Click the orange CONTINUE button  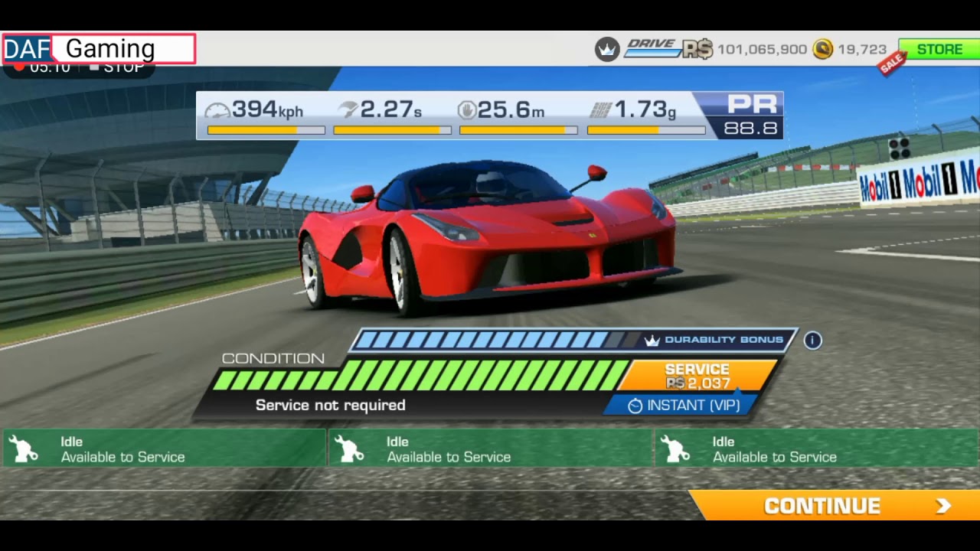[x=835, y=506]
